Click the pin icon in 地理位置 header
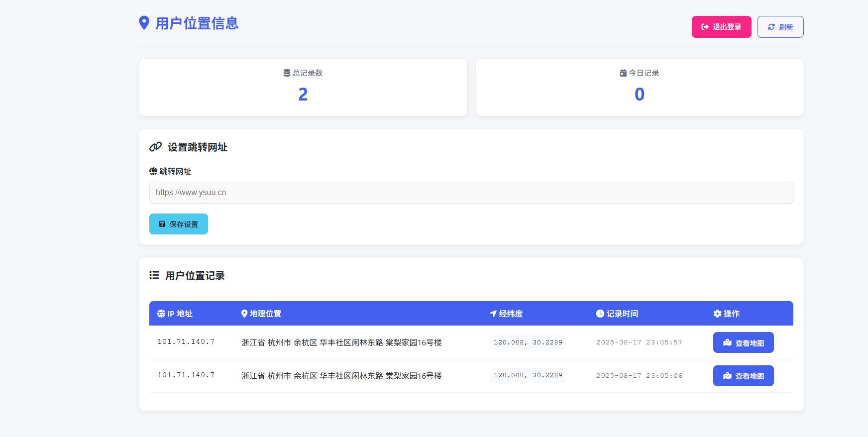The image size is (868, 437). 244,314
